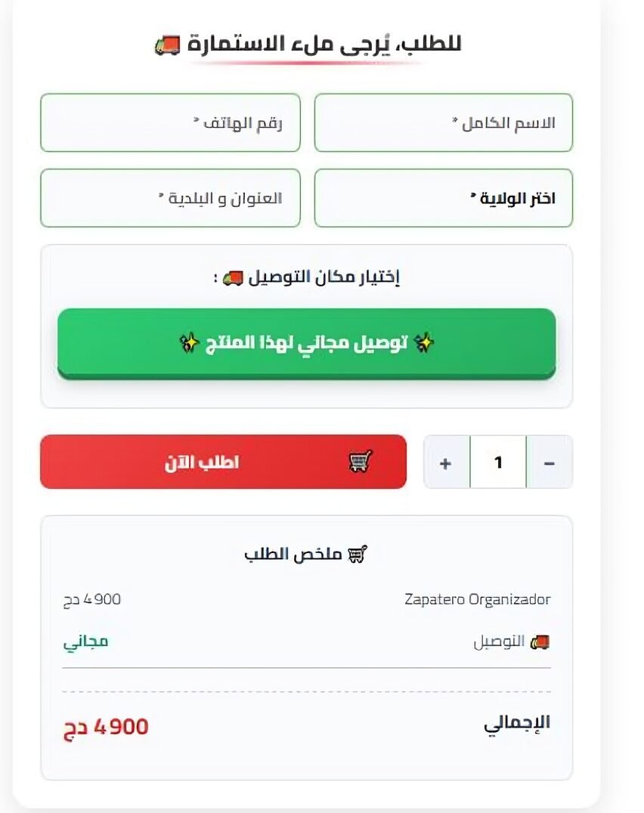This screenshot has height=813, width=644.
Task: Click the truck icon beside delivery location title
Action: click(x=233, y=278)
